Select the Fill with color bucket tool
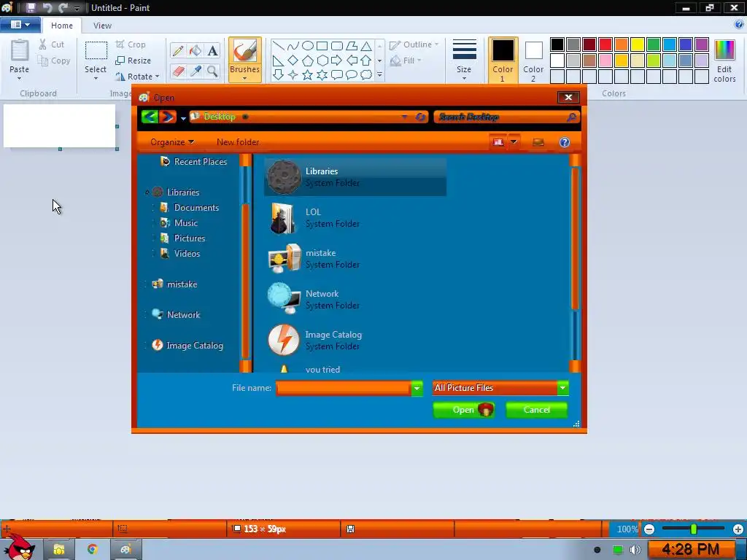The image size is (747, 560). pyautogui.click(x=195, y=50)
